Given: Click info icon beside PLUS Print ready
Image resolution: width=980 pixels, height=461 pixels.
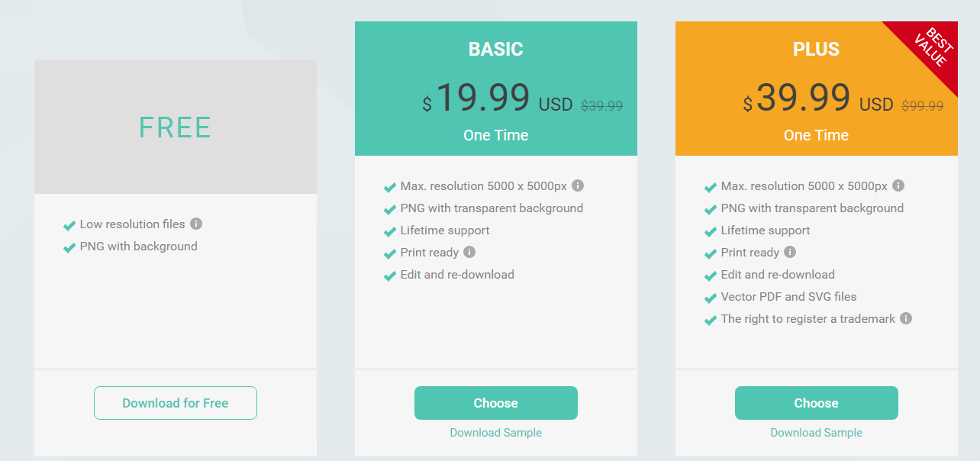Looking at the screenshot, I should [790, 252].
